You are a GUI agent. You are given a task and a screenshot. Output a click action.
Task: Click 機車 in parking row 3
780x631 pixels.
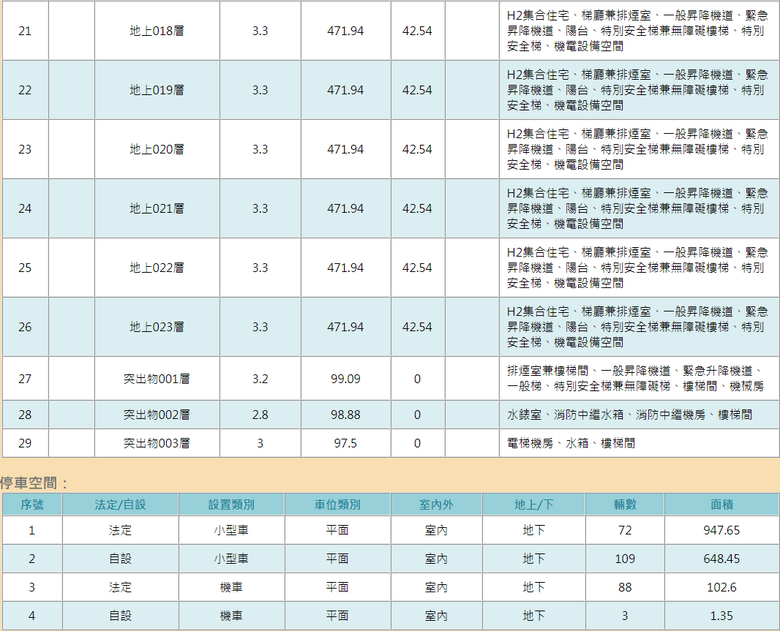pyautogui.click(x=231, y=587)
